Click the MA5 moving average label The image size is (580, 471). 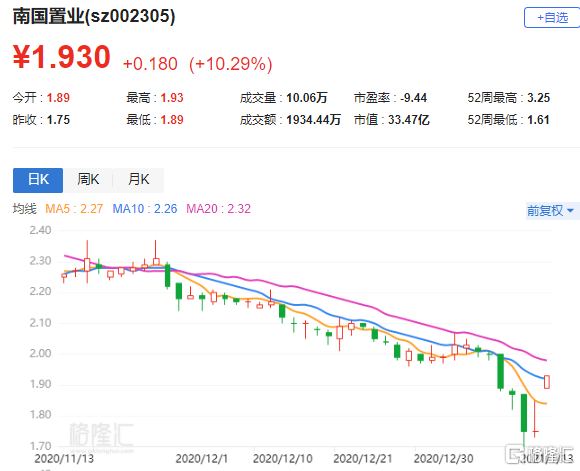tap(74, 209)
